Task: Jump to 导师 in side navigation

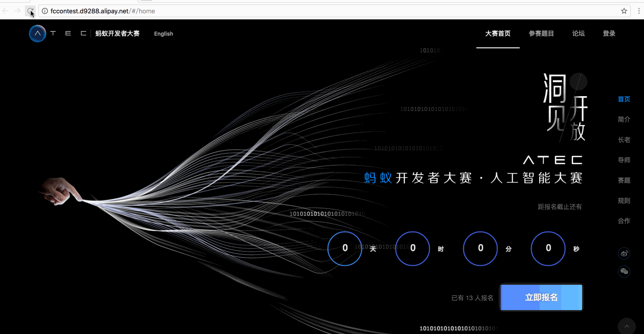Action: 624,160
